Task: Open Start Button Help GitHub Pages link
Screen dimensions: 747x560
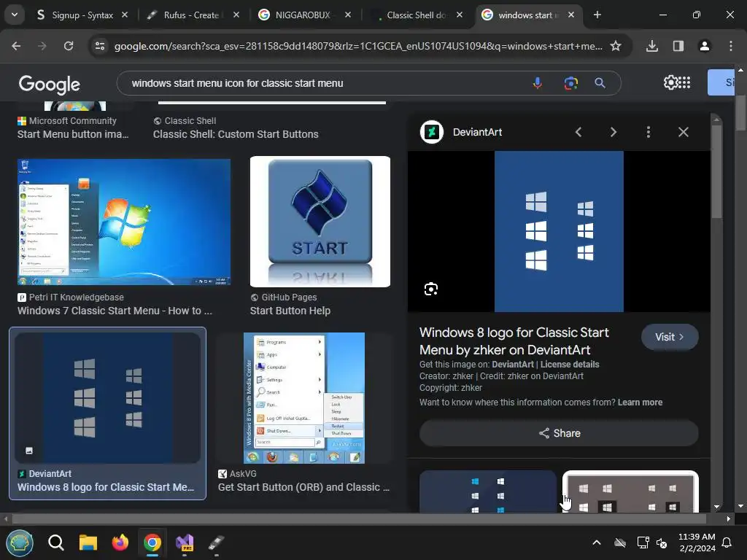Action: [x=290, y=311]
